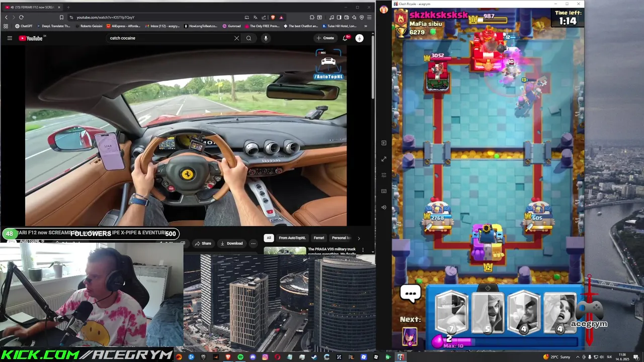Go back in the browser
This screenshot has height=362, width=644.
click(6, 17)
